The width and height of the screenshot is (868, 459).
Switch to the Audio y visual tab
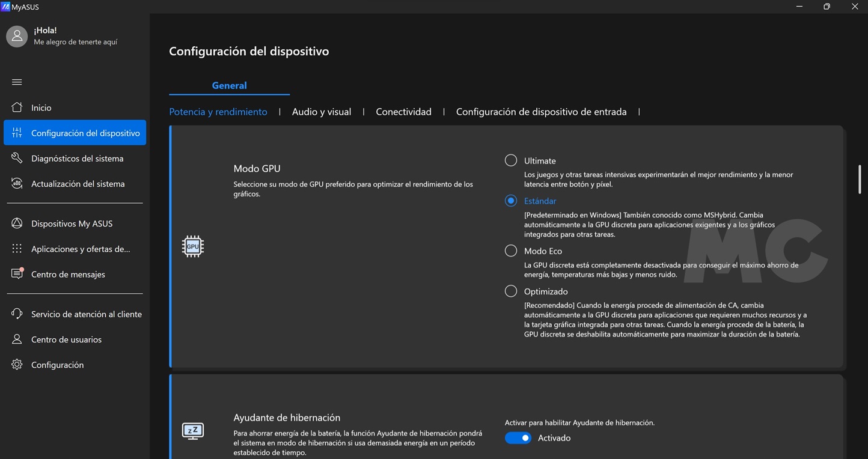click(x=321, y=112)
